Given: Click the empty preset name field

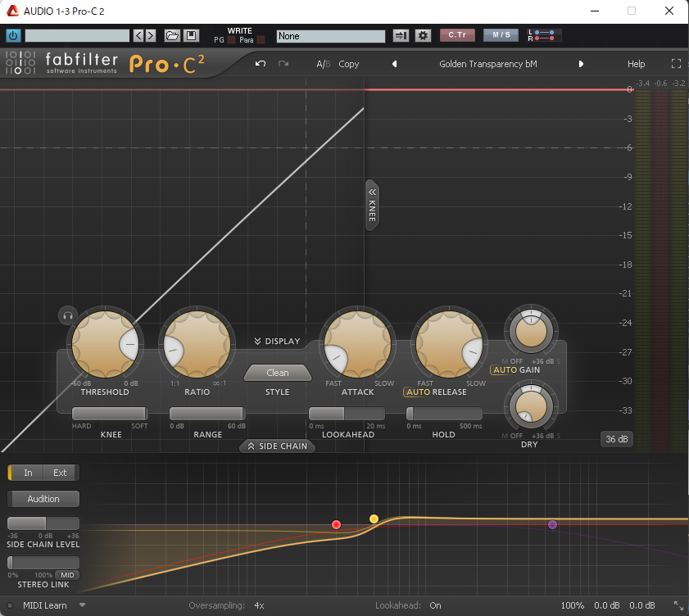Looking at the screenshot, I should tap(77, 35).
